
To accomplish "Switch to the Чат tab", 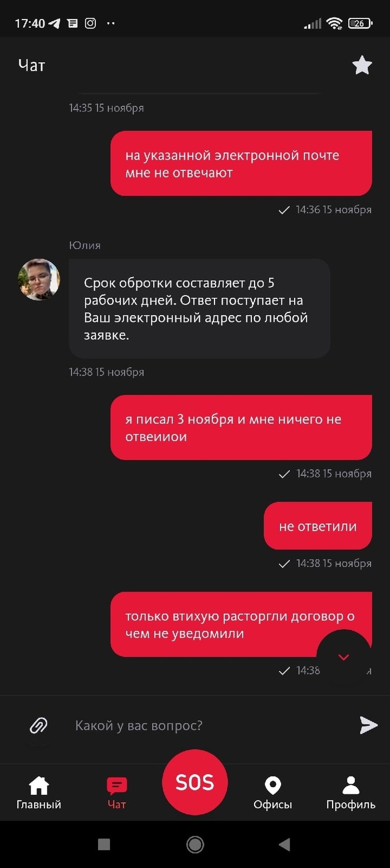I will 117,793.
